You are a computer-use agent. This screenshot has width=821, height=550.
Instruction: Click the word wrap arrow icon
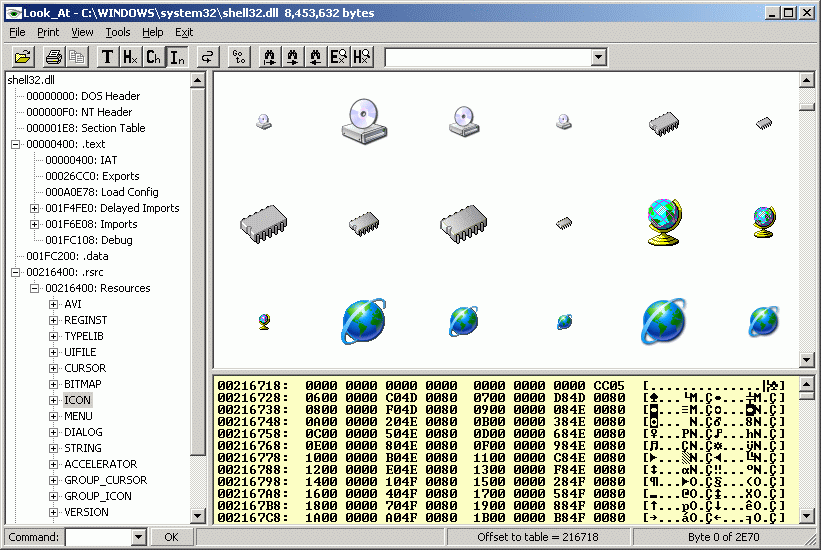click(x=207, y=57)
